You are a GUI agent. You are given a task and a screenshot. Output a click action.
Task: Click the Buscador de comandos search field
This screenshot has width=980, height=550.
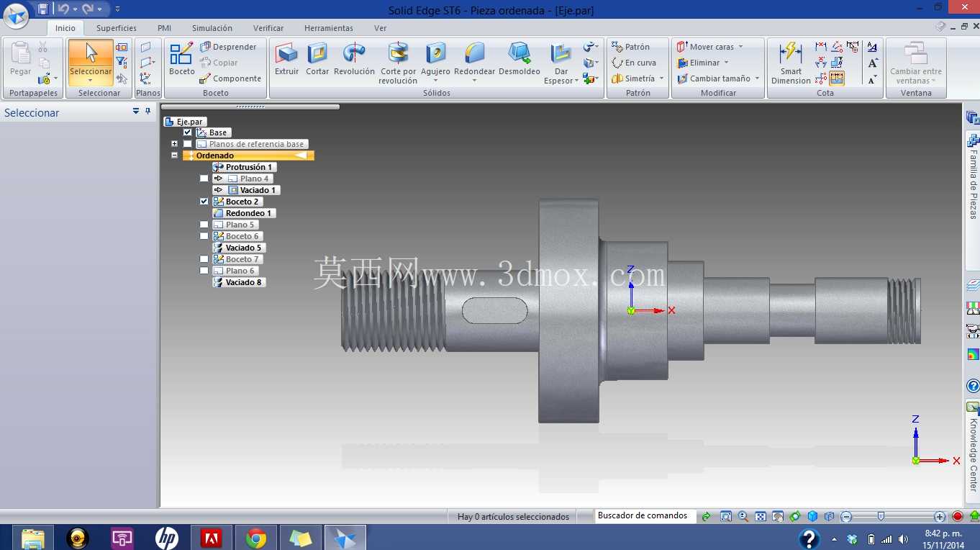coord(645,515)
